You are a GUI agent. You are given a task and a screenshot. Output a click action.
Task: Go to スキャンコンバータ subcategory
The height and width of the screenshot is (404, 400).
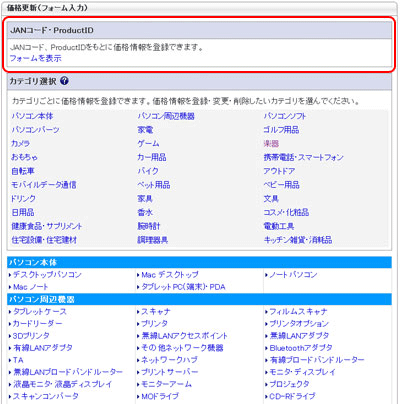pos(46,396)
